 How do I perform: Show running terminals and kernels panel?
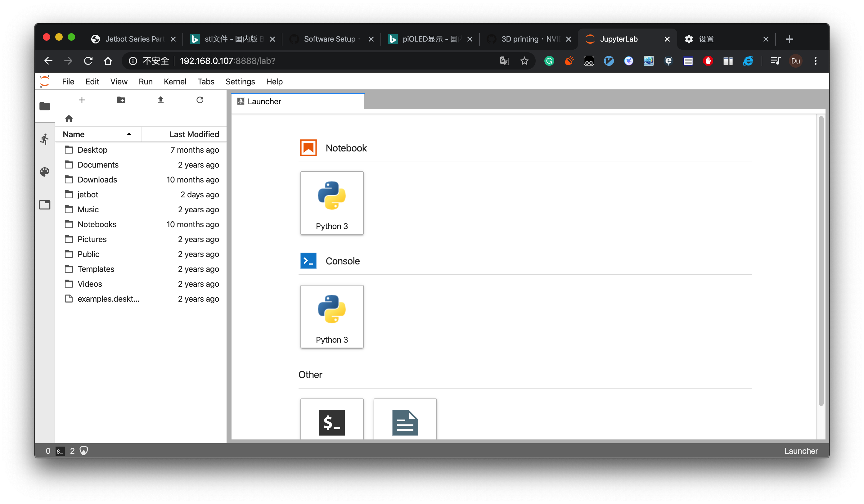[x=45, y=139]
